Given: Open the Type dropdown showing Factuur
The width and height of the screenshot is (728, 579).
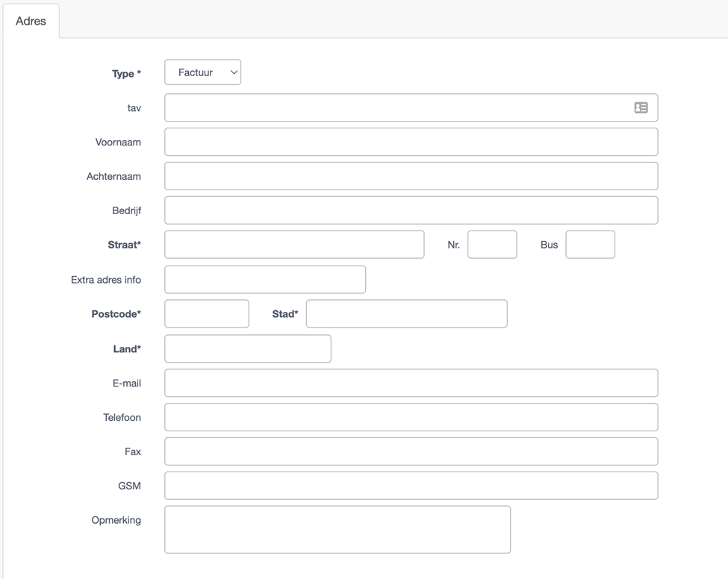Looking at the screenshot, I should click(x=203, y=72).
